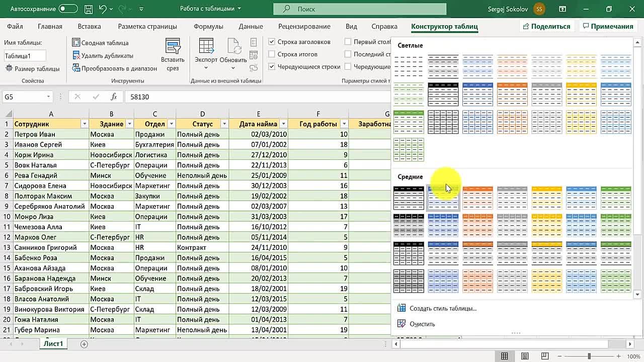This screenshot has width=644, height=362.
Task: Open Customize Quick Access Toolbar dropdown
Action: click(x=141, y=9)
